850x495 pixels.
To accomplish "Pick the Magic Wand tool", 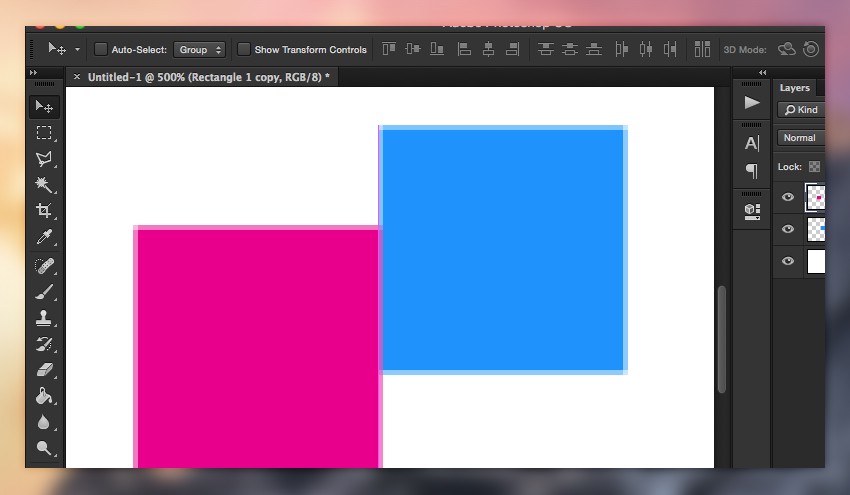I will click(44, 185).
